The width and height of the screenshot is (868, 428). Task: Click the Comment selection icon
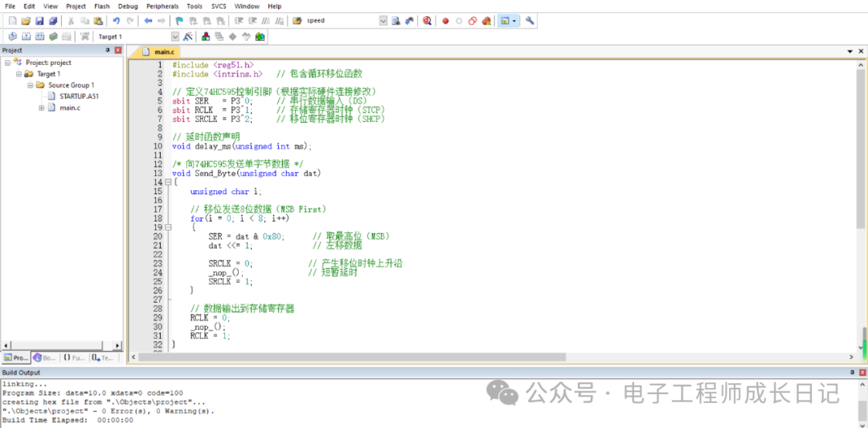(x=266, y=21)
